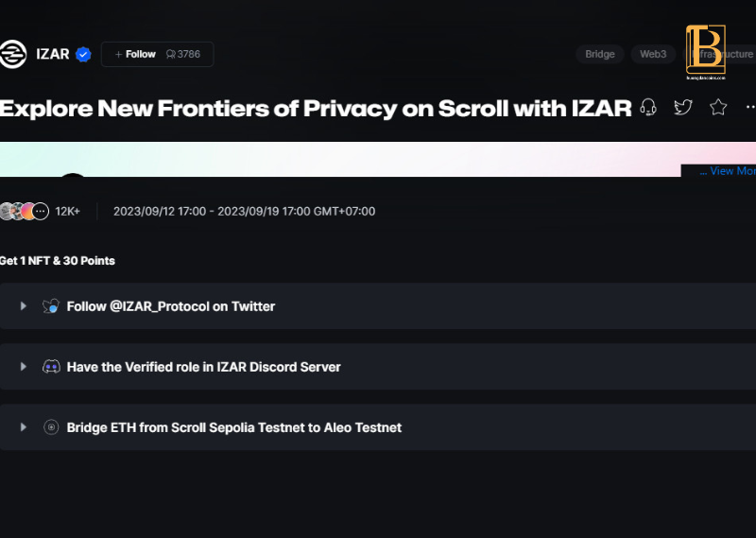Click the participant avatars next to 12K+
Viewport: 756px width, 538px height.
25,212
